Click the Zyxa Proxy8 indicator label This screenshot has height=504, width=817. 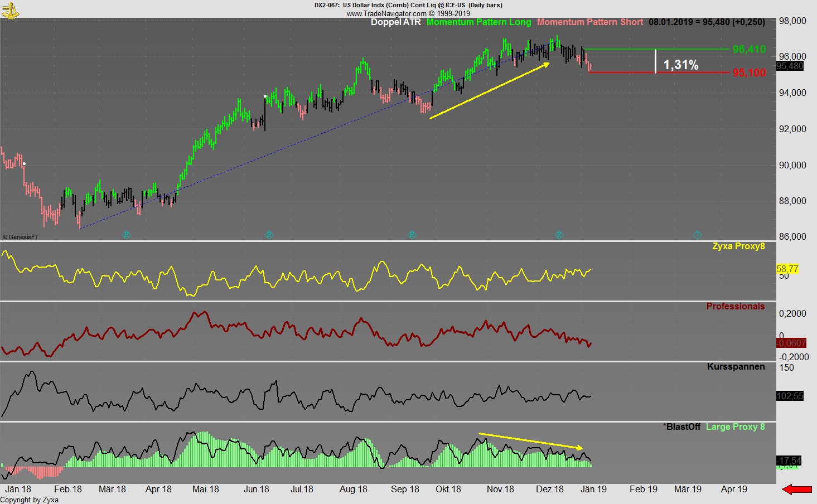[738, 246]
